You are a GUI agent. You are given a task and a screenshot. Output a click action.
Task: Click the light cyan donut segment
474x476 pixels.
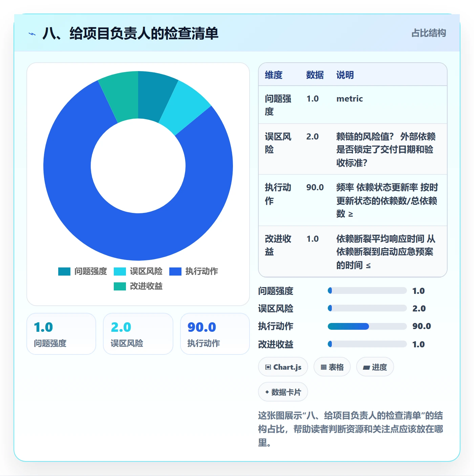[185, 107]
